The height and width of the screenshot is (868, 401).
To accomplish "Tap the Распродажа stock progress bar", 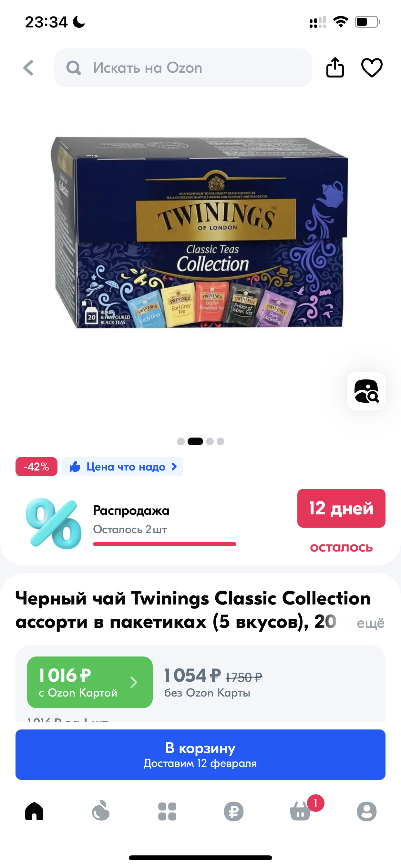I will (164, 544).
